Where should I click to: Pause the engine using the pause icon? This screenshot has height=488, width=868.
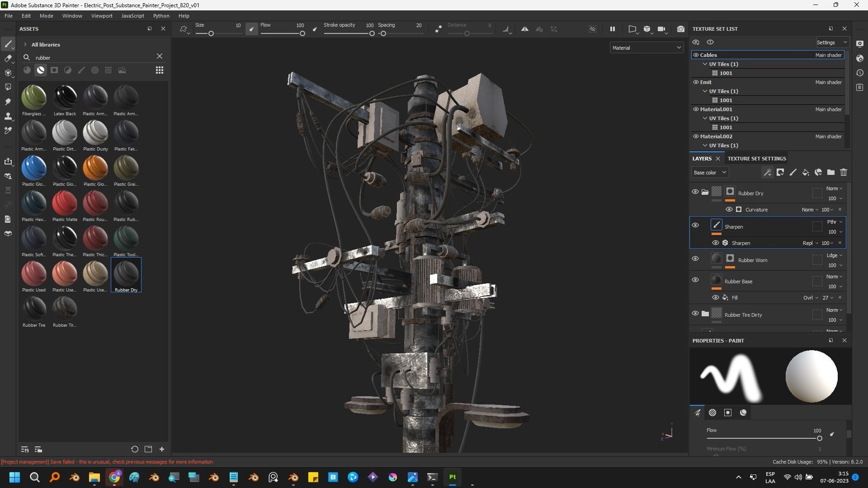[x=612, y=29]
